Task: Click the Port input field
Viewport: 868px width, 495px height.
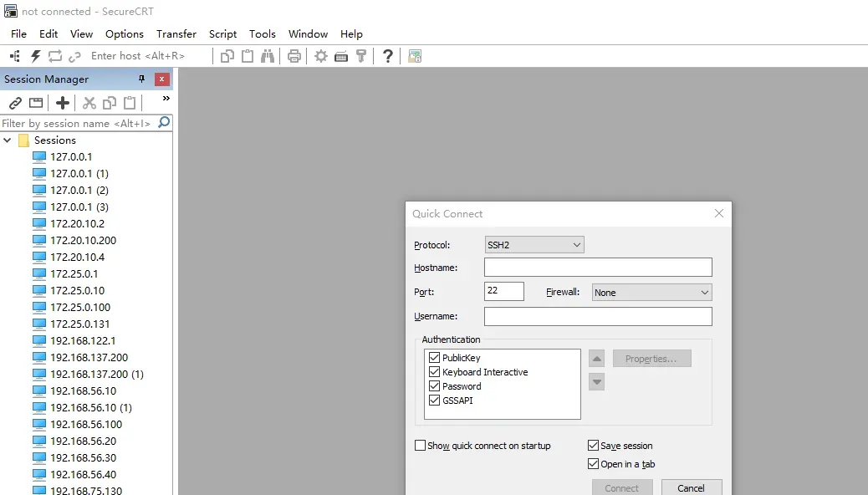Action: [503, 291]
